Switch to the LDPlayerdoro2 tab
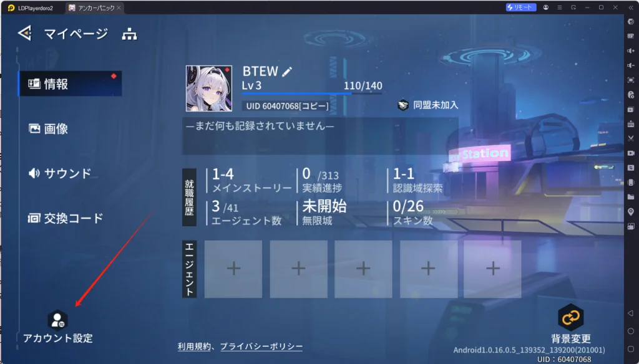Viewport: 639px width, 364px height. click(x=31, y=7)
